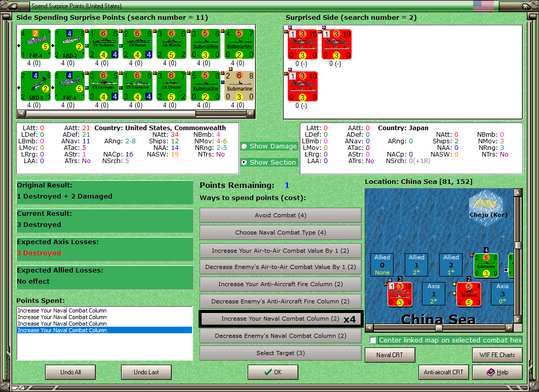
Task: Select the CA Wichita cruiser unit
Action: click(172, 44)
